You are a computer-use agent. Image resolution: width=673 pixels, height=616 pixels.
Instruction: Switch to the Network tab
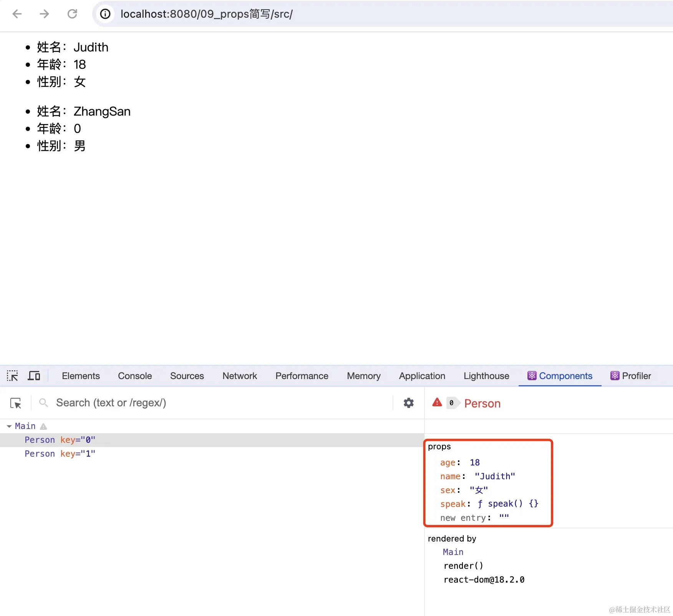coord(240,376)
